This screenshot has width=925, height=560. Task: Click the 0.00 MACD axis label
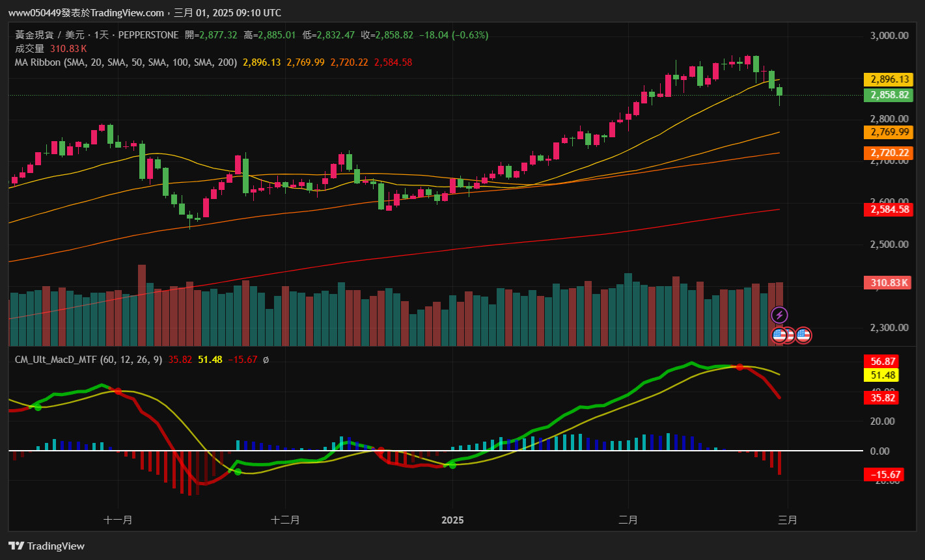click(x=881, y=451)
